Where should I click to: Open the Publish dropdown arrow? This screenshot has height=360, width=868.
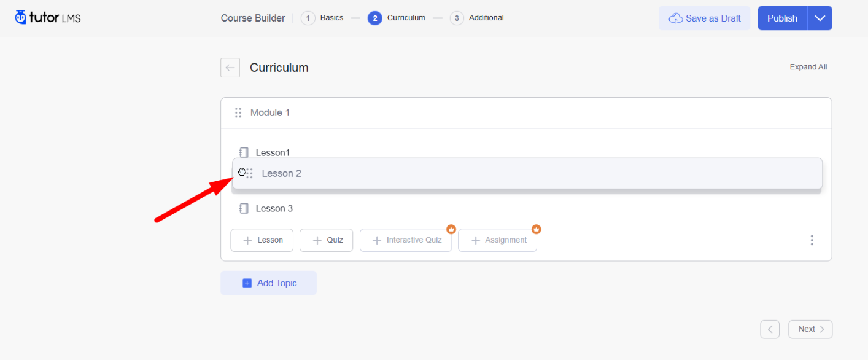pyautogui.click(x=820, y=18)
